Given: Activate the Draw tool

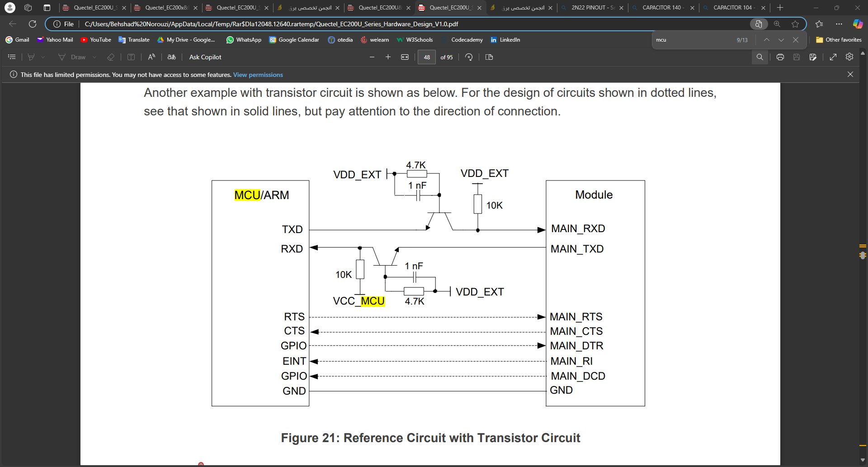Looking at the screenshot, I should coord(72,57).
